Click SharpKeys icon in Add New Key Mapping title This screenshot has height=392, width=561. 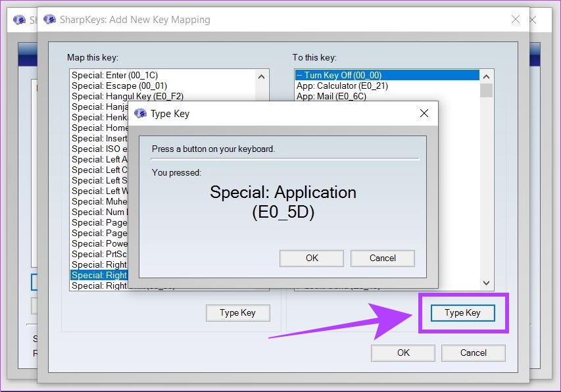point(49,19)
